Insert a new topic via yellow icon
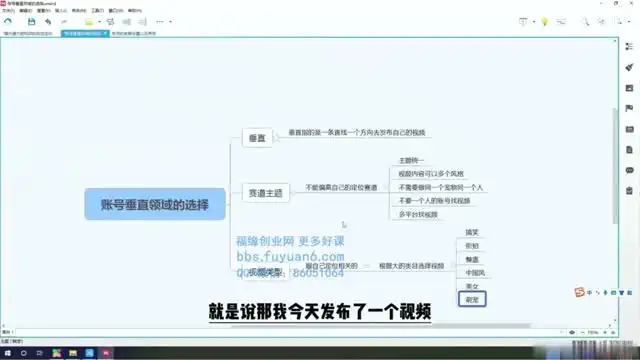Image resolution: width=640 pixels, height=360 pixels. [89, 22]
